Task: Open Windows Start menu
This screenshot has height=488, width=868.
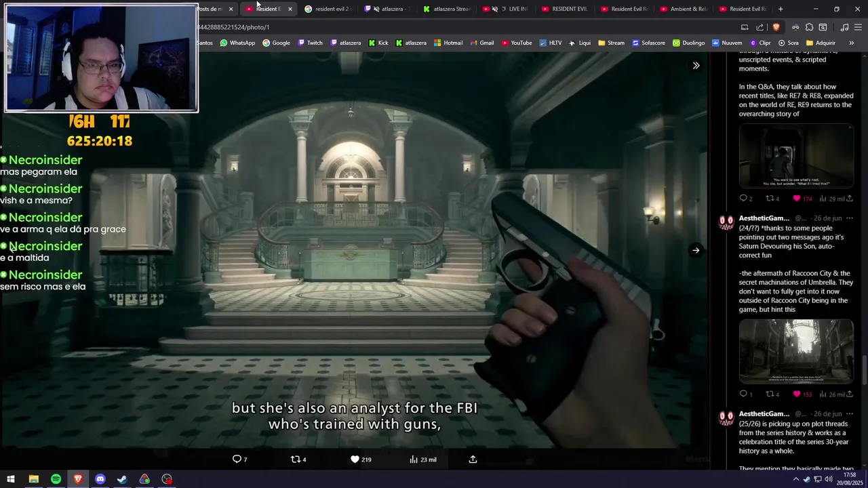Action: 11,479
